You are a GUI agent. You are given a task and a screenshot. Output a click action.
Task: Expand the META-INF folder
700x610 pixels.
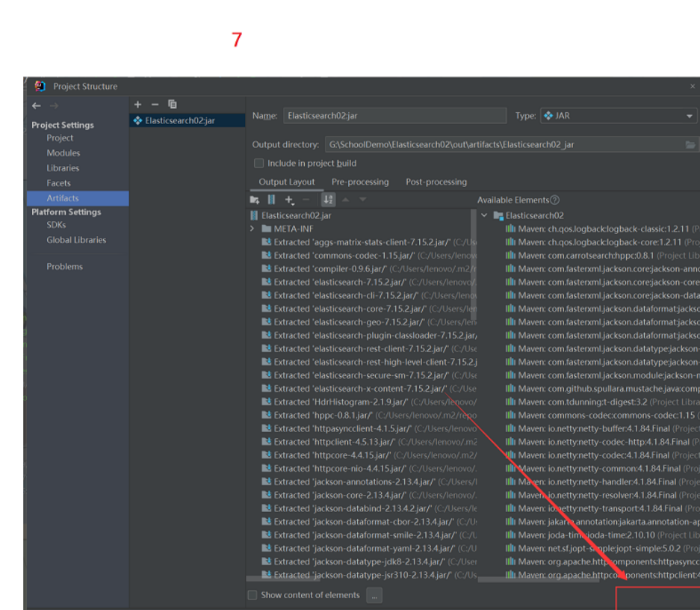point(253,229)
